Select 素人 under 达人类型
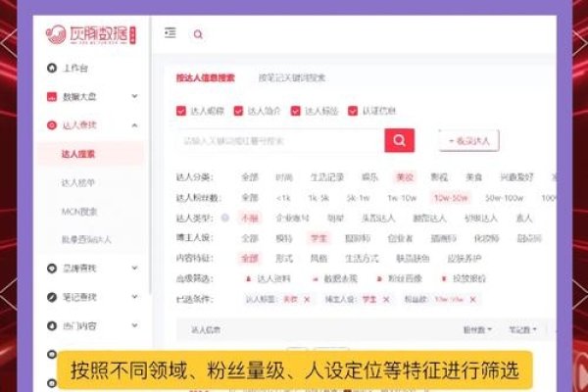The image size is (588, 392). pyautogui.click(x=524, y=218)
